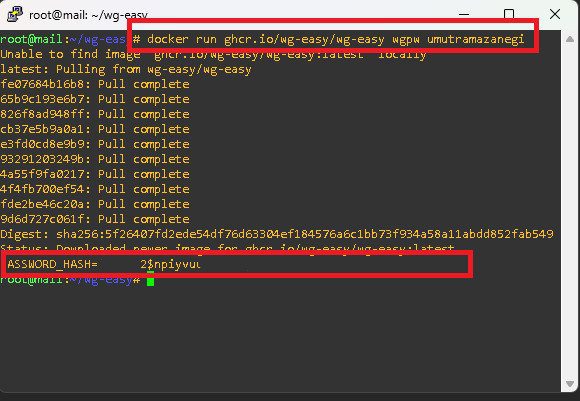Click the vertical scrollbar track
The width and height of the screenshot is (580, 401).
[x=570, y=211]
